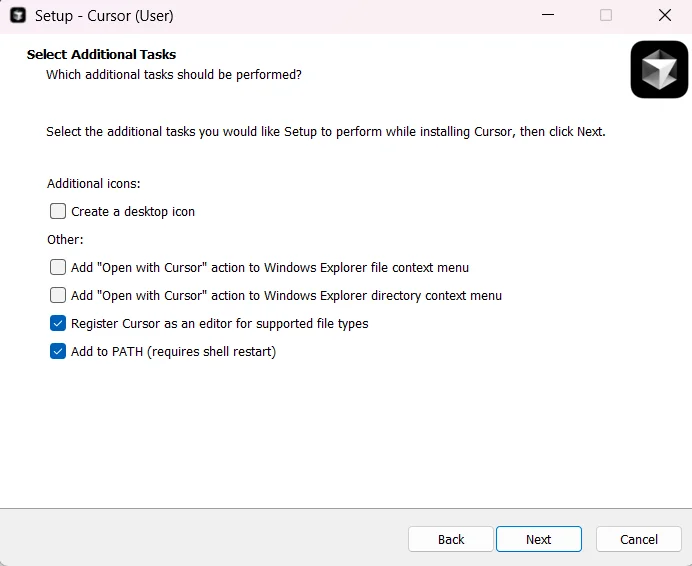Uncheck Register Cursor as editor for file types
This screenshot has width=692, height=566.
point(58,323)
